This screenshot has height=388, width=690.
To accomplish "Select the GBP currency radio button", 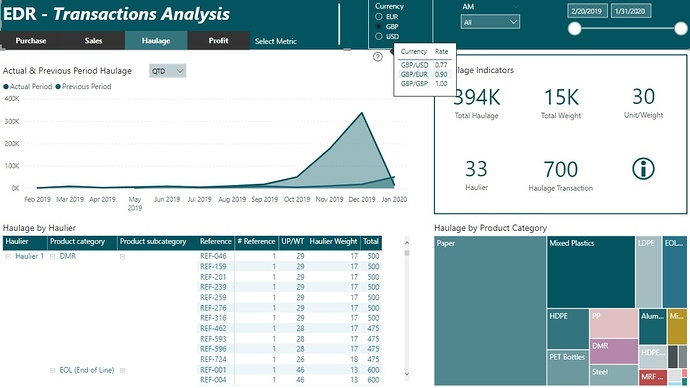I will pos(378,26).
